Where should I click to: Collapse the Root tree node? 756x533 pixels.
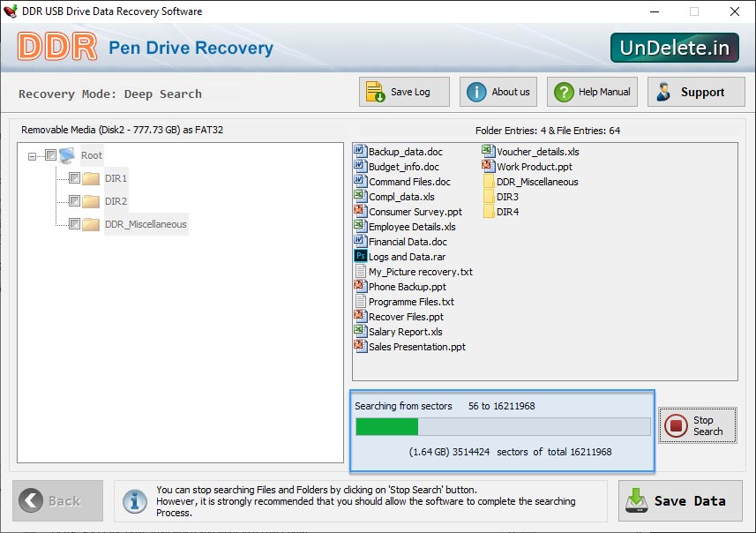pyautogui.click(x=32, y=156)
